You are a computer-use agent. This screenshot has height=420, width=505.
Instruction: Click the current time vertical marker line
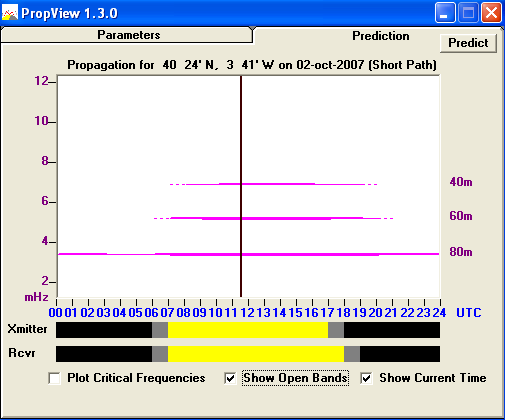tap(241, 186)
